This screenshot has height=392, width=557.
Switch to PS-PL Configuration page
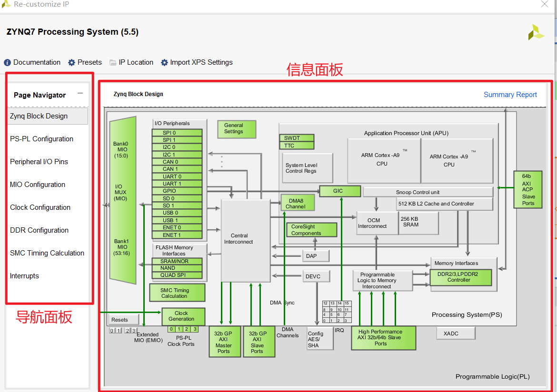pos(41,138)
